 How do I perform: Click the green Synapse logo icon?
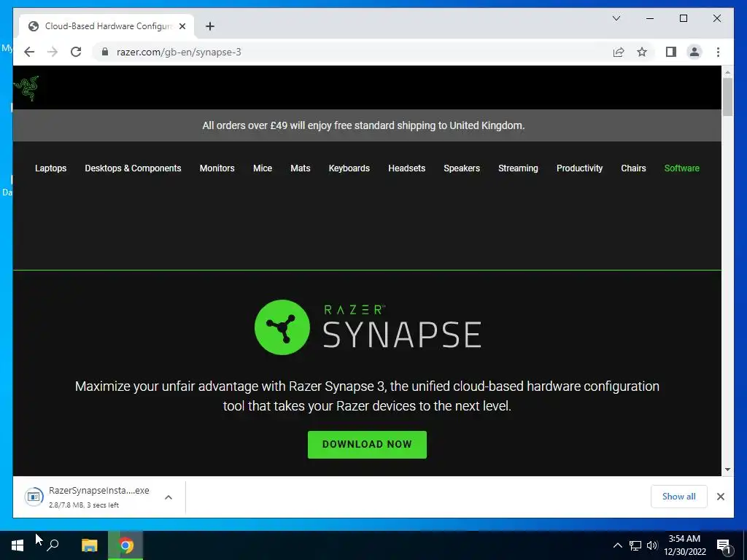pyautogui.click(x=282, y=327)
